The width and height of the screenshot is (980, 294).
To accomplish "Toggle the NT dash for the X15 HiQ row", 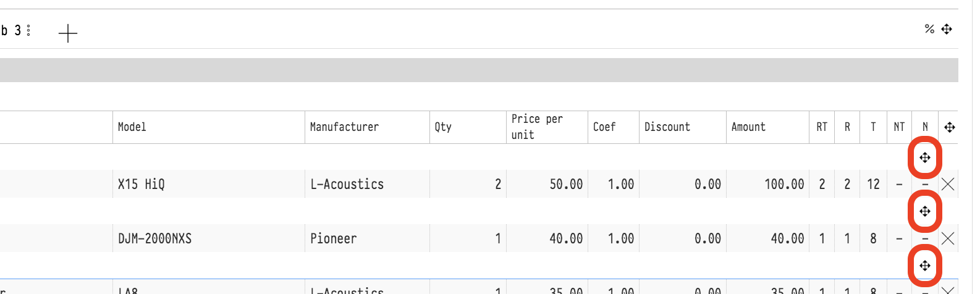I will coord(899,184).
